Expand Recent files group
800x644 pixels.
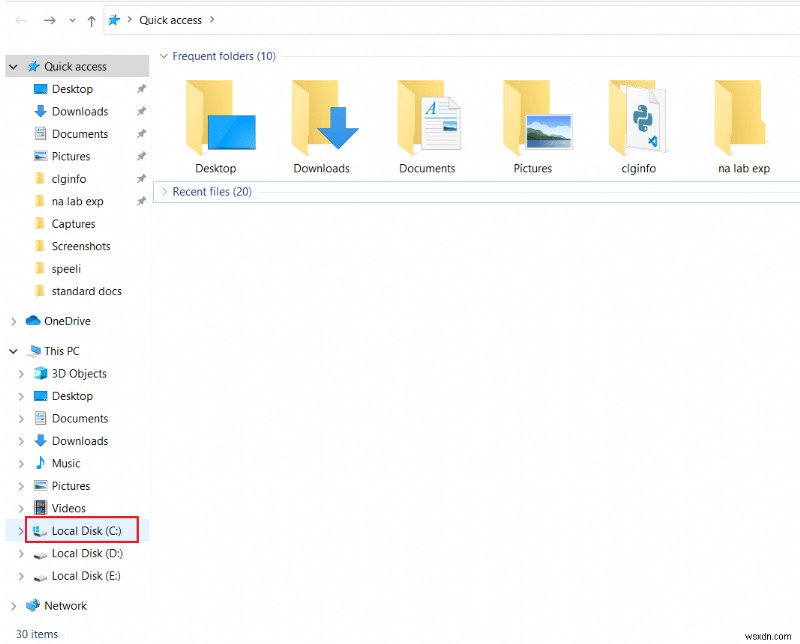[x=164, y=192]
